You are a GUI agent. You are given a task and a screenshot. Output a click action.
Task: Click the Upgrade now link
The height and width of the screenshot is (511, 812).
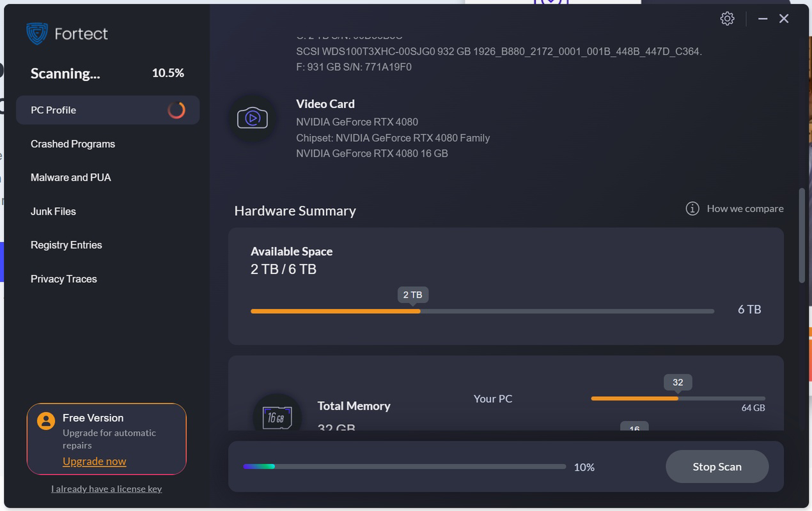click(94, 461)
